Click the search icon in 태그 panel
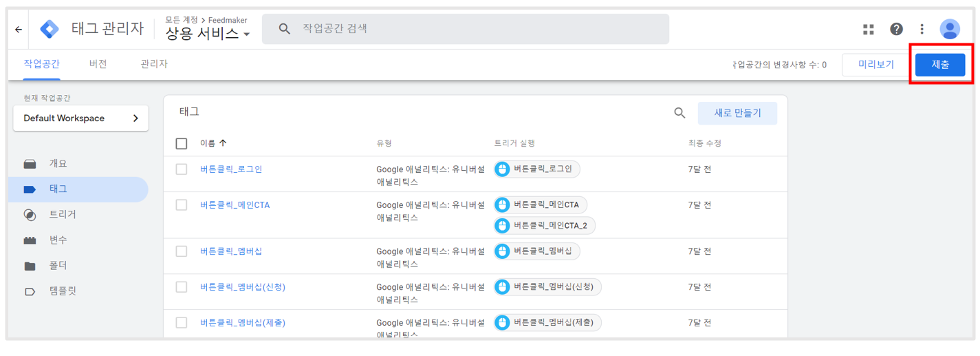 click(x=679, y=113)
